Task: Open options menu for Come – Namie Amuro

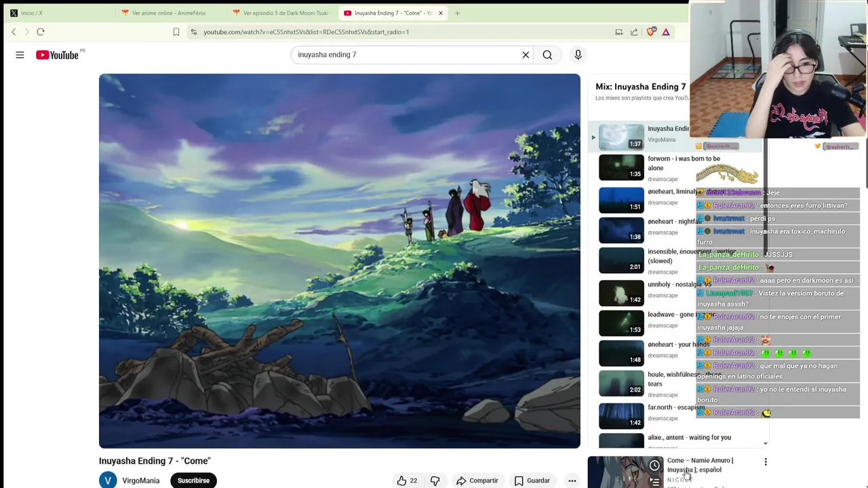Action: click(x=766, y=462)
